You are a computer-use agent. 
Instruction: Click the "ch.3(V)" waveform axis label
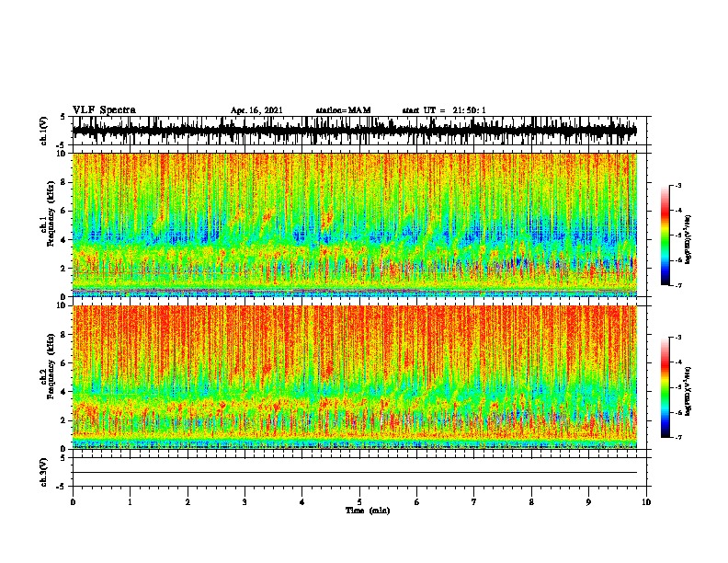[x=44, y=473]
